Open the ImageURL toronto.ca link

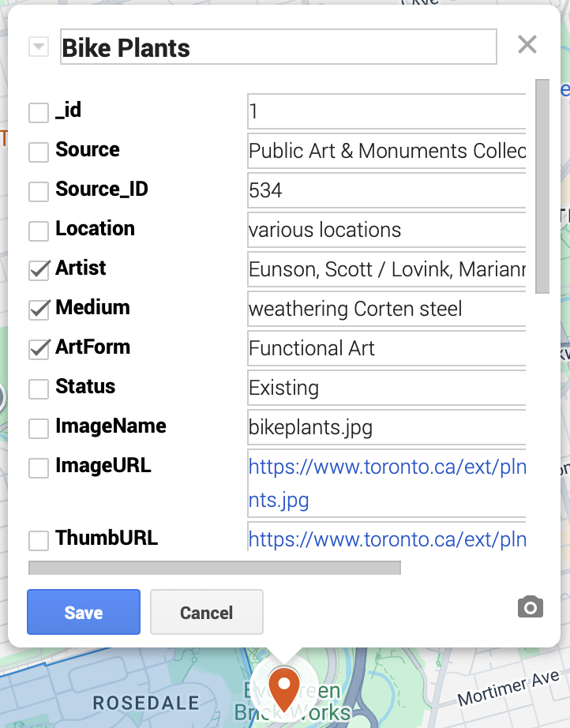[x=387, y=467]
